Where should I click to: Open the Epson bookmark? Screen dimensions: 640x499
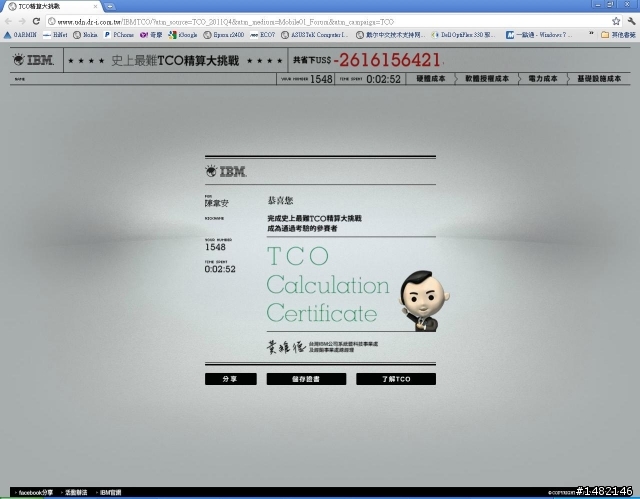click(x=224, y=35)
